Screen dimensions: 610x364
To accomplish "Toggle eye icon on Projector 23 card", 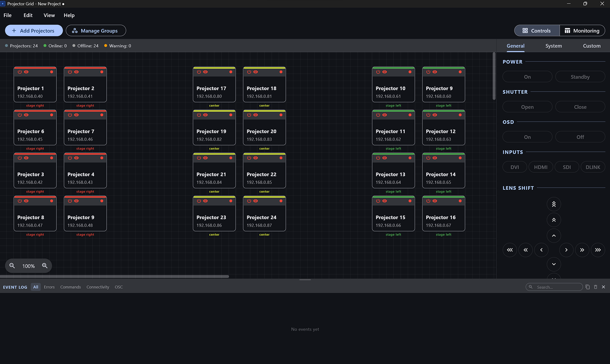I will click(205, 201).
